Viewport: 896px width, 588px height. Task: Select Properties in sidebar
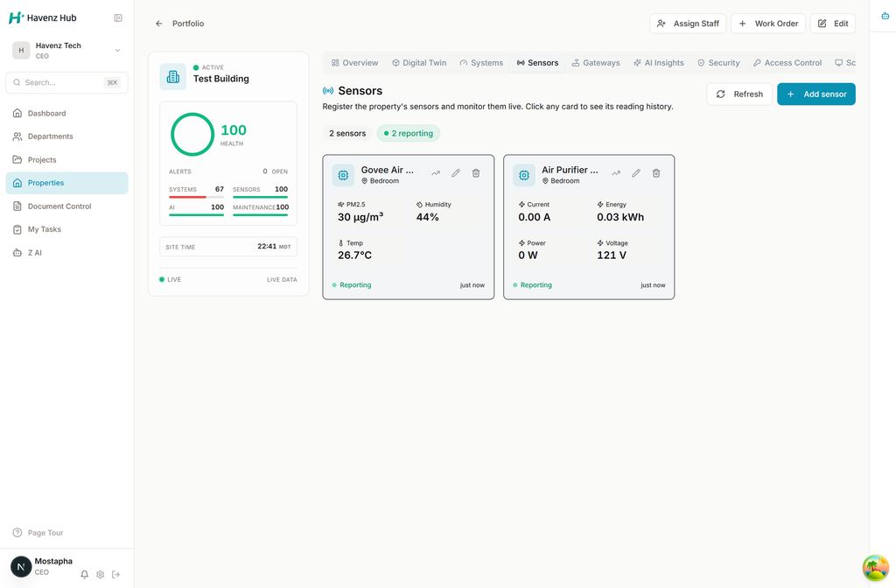(x=66, y=183)
